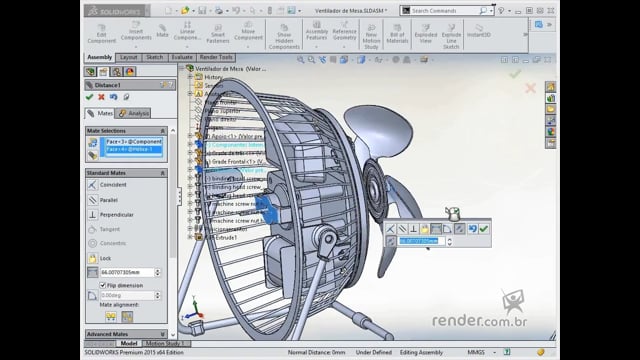Viewport: 640px width, 360px height.
Task: Select the Model bottom tab
Action: pos(129,343)
